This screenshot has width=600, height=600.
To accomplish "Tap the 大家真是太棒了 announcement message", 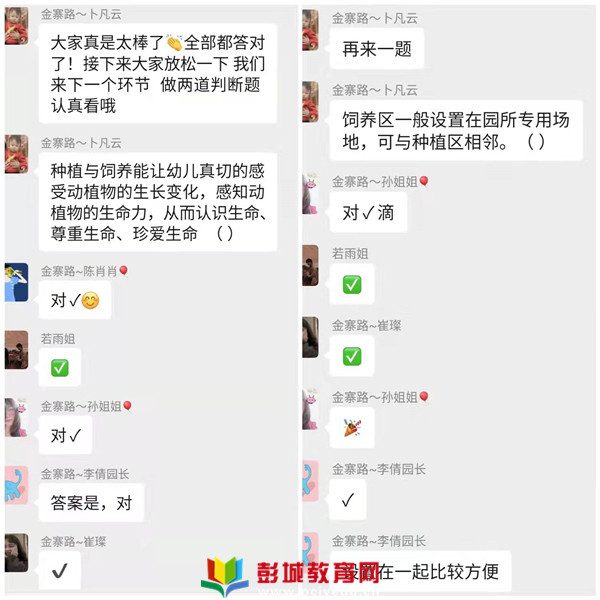I will tap(158, 73).
